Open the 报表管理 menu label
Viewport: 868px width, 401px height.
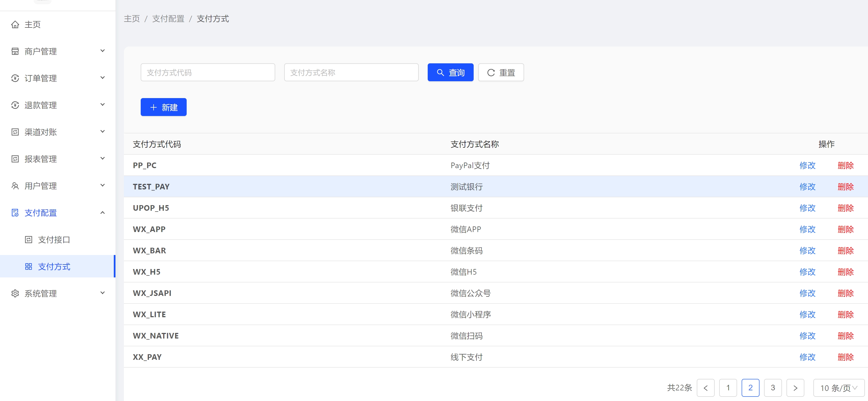click(40, 159)
